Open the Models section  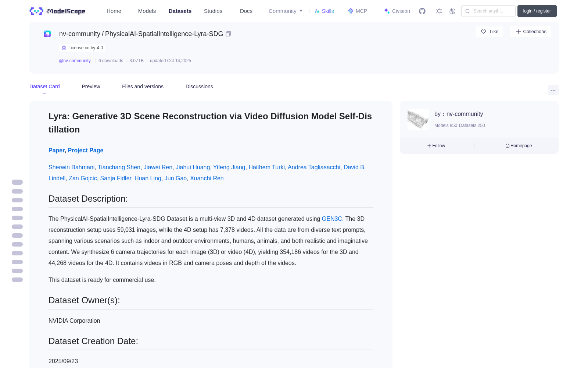[x=147, y=11]
